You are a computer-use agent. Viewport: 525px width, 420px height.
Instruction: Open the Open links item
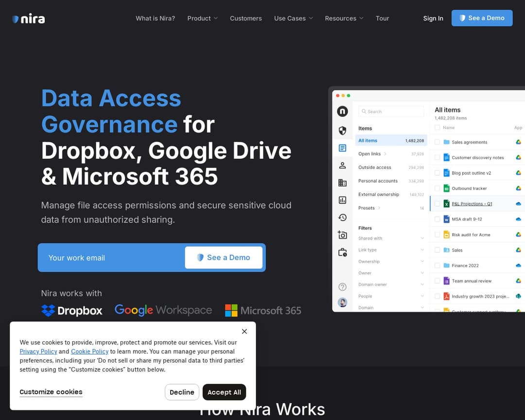[391, 154]
